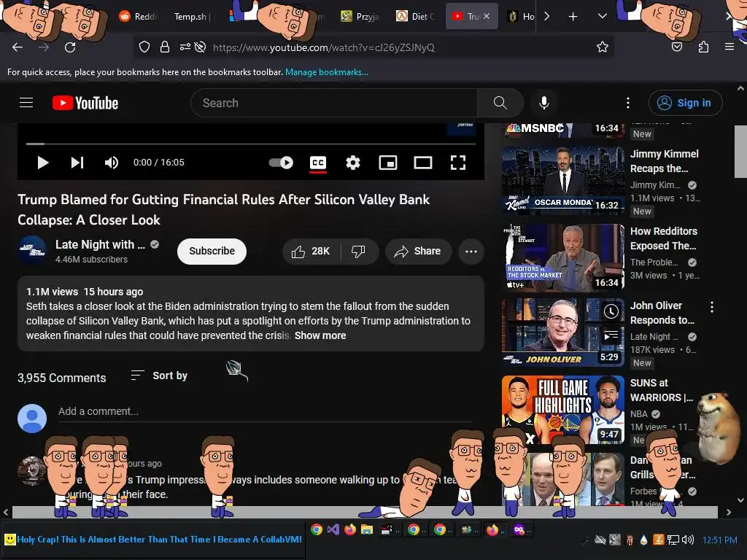Open Firefox extensions puzzle icon
The image size is (747, 560).
point(703,47)
